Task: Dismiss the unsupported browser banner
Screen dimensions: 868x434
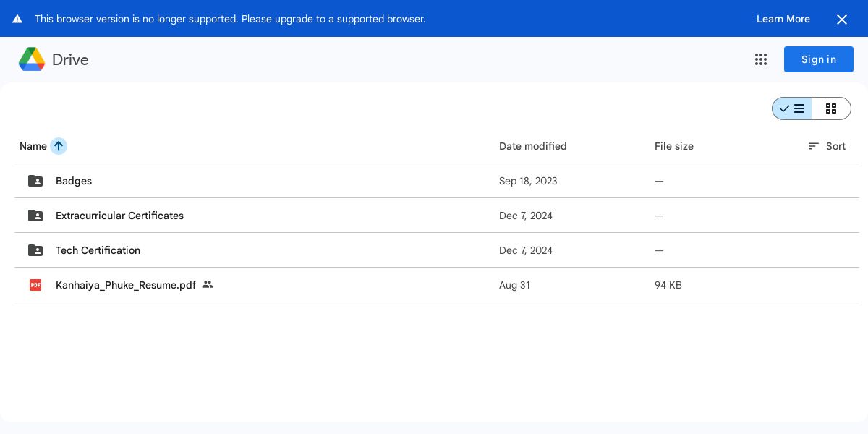Action: (842, 20)
